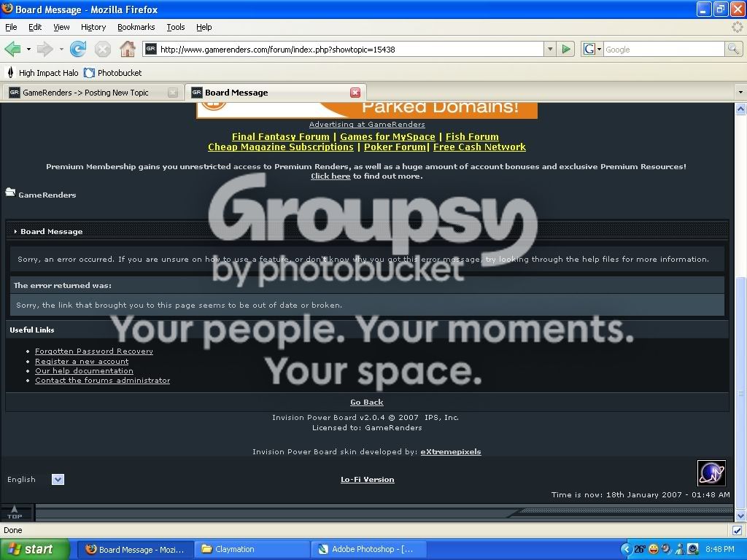Close the Board Message tab
This screenshot has height=560, width=747.
coord(355,93)
